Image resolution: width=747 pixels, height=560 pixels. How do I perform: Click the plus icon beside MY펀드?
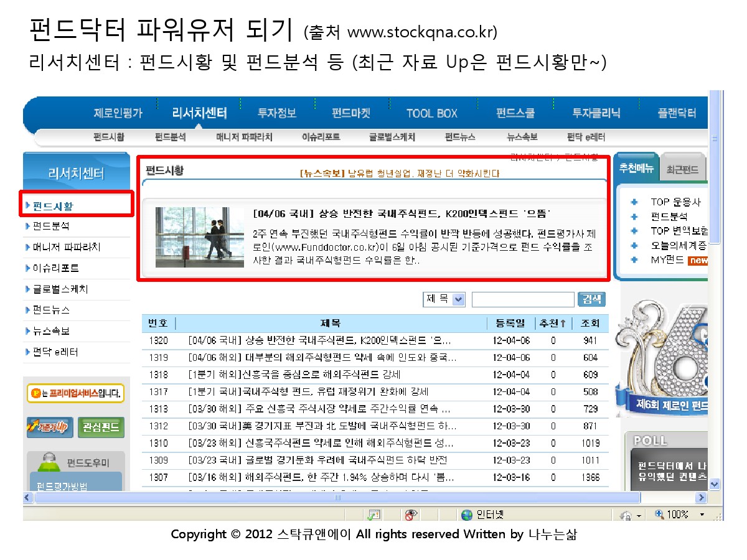(634, 260)
